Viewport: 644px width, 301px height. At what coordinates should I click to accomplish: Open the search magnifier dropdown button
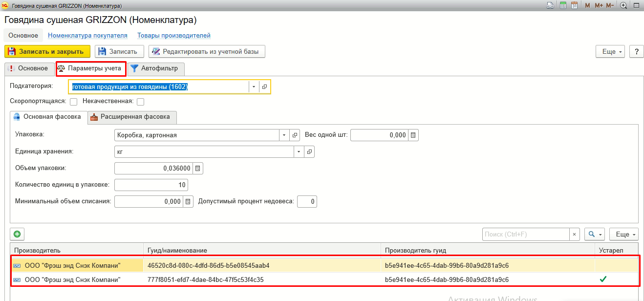click(595, 235)
